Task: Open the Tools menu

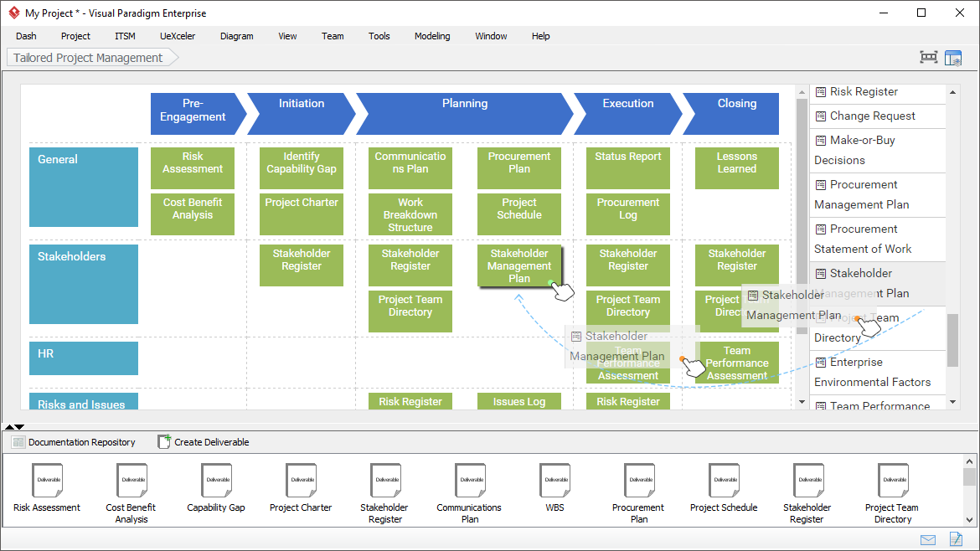Action: pyautogui.click(x=379, y=36)
